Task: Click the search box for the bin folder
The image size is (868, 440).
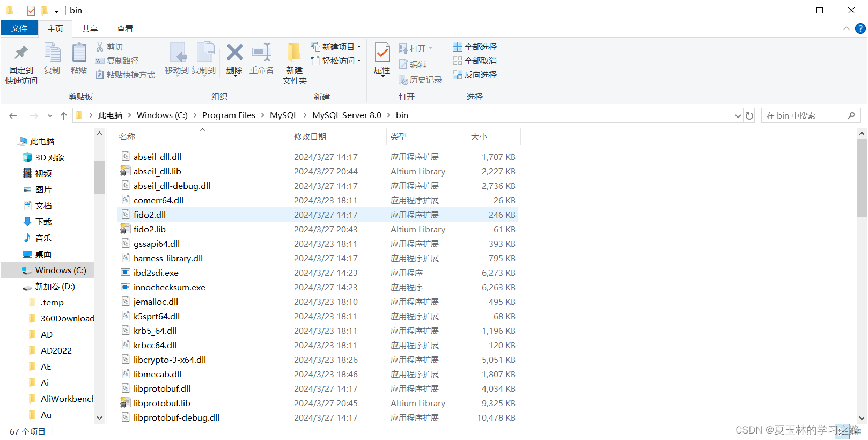Action: click(x=811, y=115)
